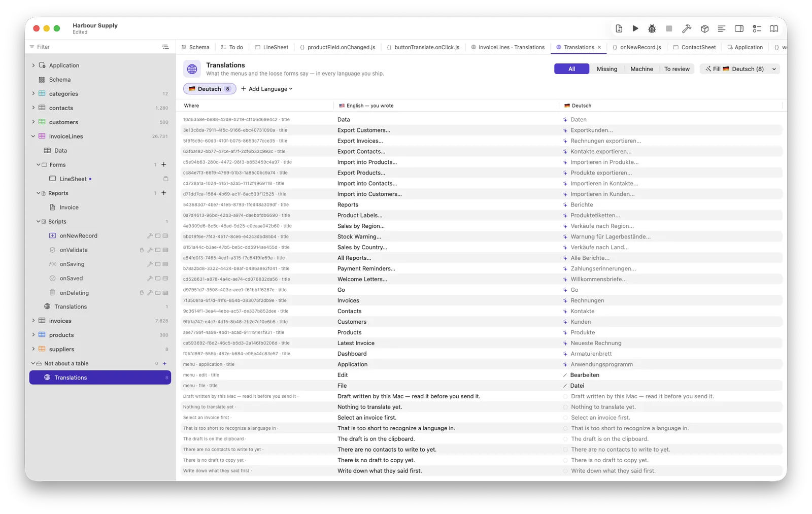Toggle the right sidebar panel icon
Viewport: 812px width, 514px height.
[739, 29]
